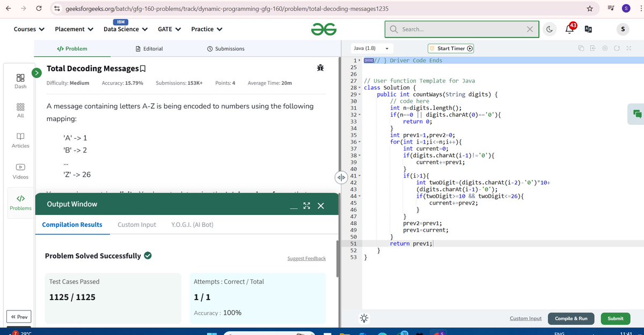Expand editor to fullscreen with the expand icon
Image resolution: width=644 pixels, height=335 pixels.
click(628, 48)
